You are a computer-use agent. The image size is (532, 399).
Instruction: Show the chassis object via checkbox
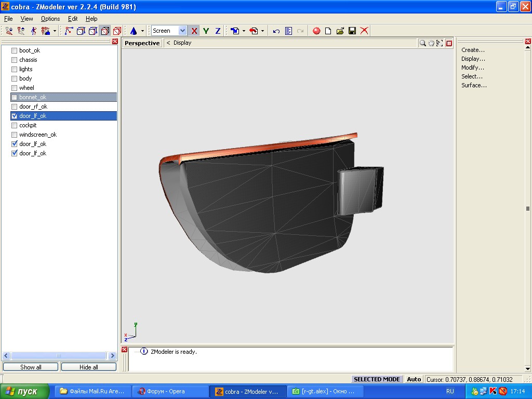point(15,60)
